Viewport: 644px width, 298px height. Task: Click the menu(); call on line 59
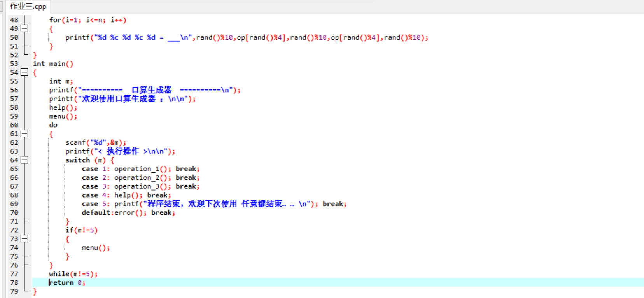tap(63, 116)
